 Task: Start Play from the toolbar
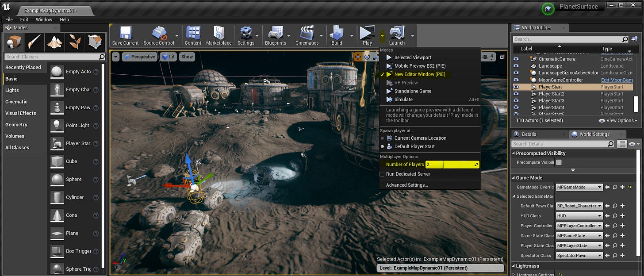point(367,35)
